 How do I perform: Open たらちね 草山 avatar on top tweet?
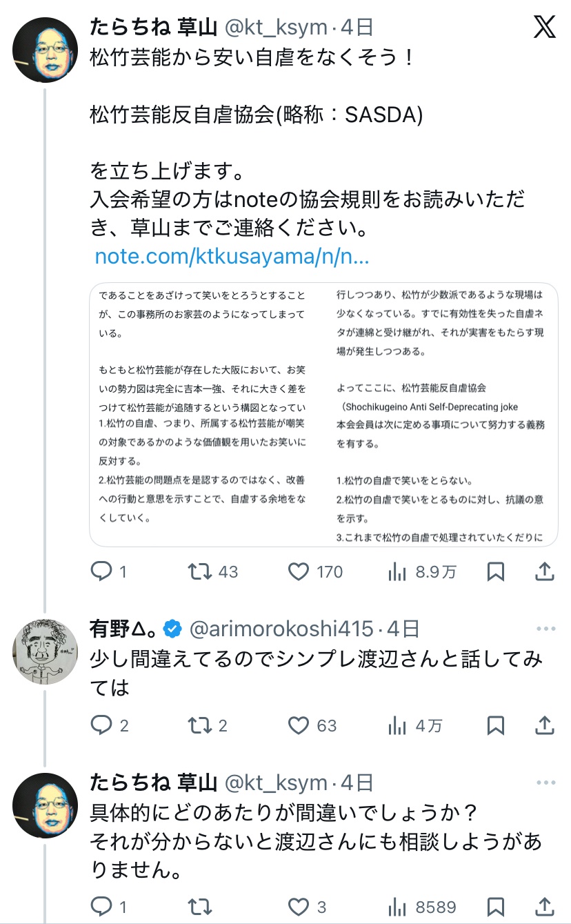45,50
